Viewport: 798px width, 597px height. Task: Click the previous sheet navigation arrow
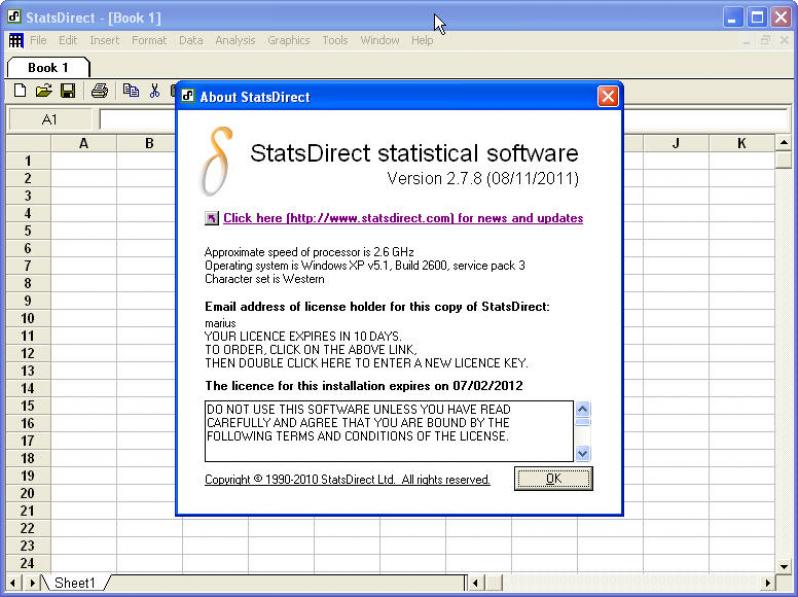(13, 583)
